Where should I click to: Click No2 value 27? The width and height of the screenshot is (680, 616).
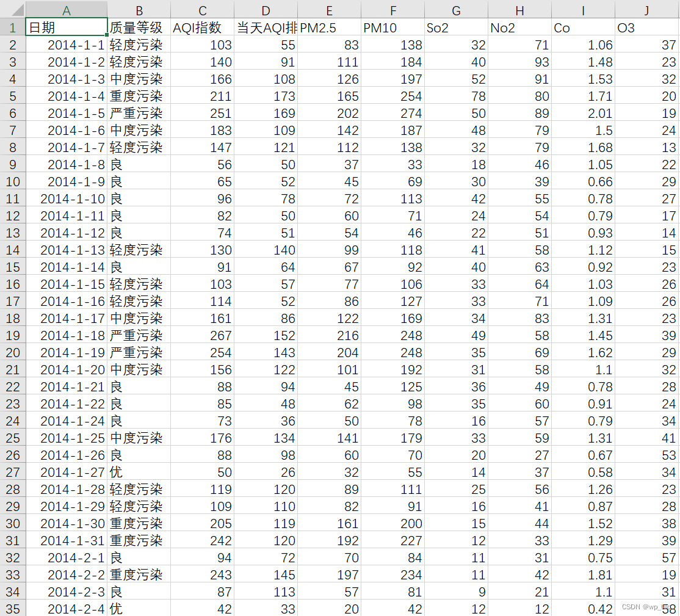pos(519,455)
